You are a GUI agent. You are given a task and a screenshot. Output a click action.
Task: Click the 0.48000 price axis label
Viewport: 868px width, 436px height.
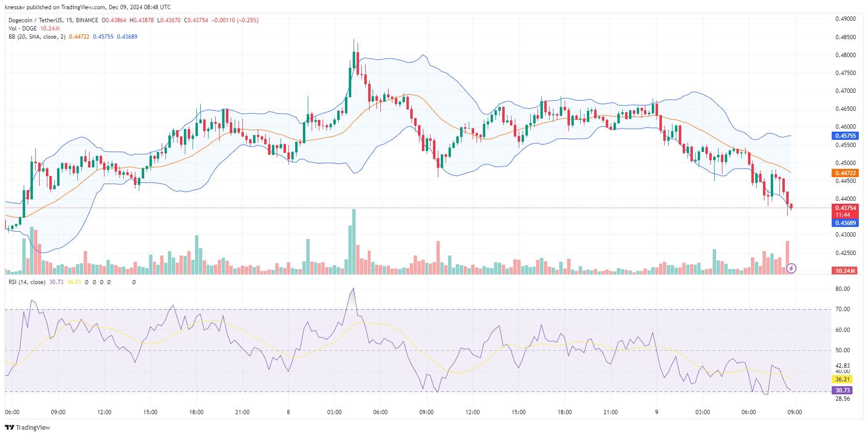845,55
